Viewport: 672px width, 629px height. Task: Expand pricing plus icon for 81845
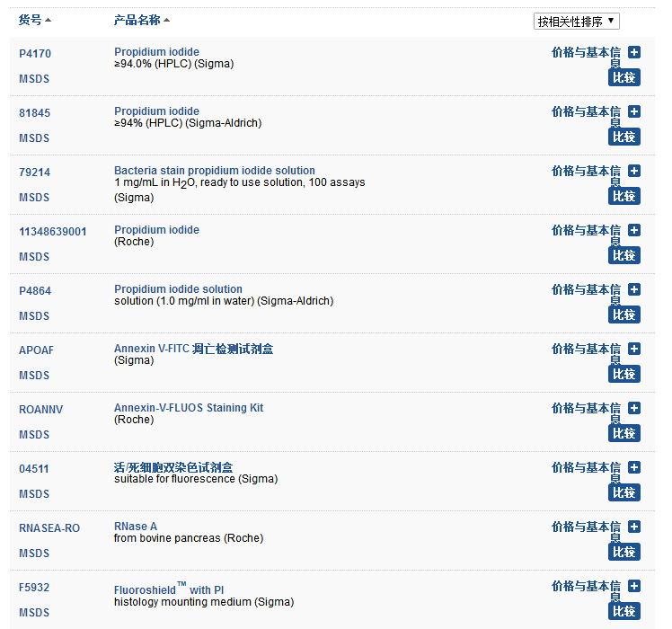tap(634, 111)
